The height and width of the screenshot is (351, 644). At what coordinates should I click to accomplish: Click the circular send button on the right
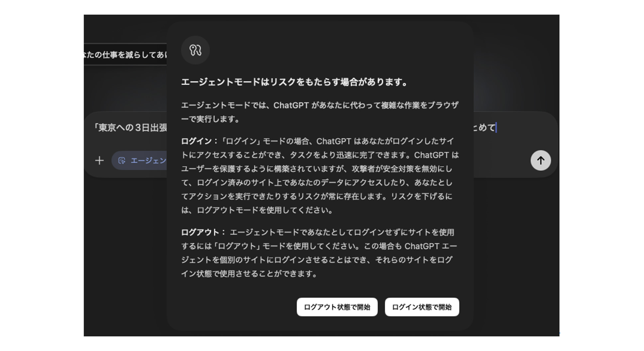pos(541,161)
